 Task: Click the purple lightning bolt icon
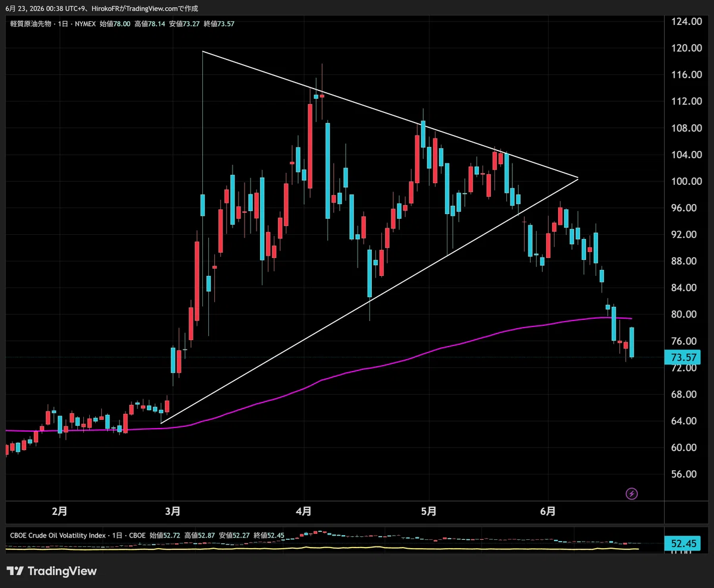click(x=632, y=493)
